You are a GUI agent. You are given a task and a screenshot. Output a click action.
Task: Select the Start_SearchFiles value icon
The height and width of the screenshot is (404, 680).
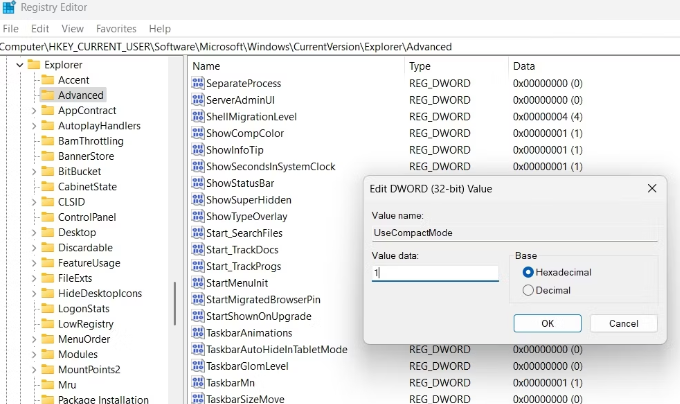pyautogui.click(x=198, y=233)
